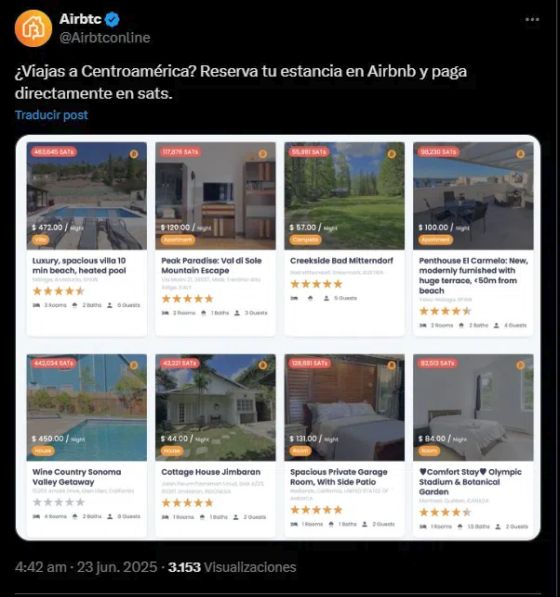
Task: Click the SATs price badge on the villa
Action: (54, 152)
